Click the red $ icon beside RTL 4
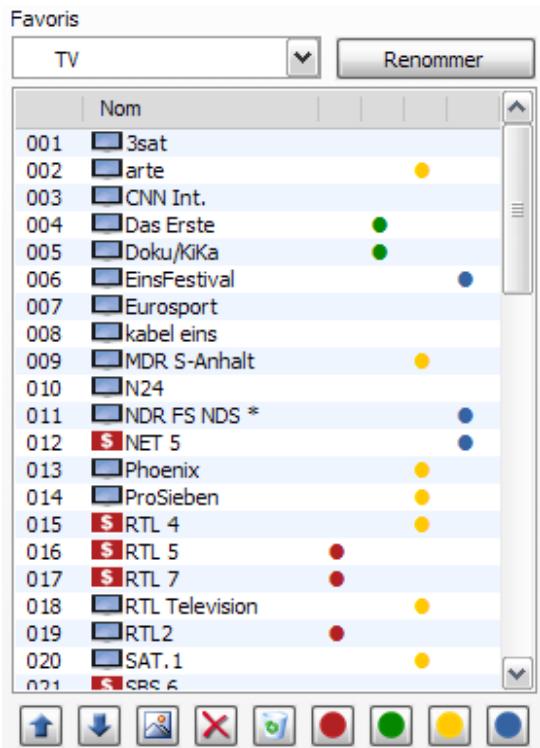The height and width of the screenshot is (748, 540). coord(106,523)
